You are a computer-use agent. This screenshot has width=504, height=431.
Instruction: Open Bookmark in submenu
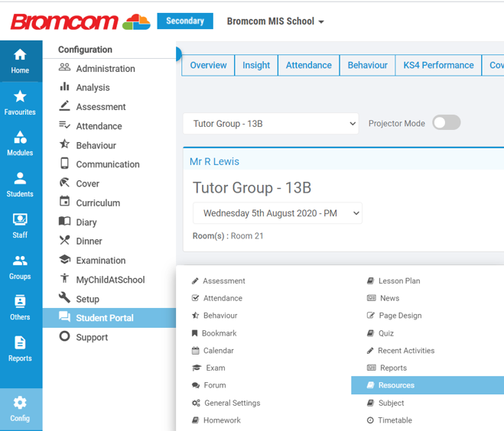(214, 333)
